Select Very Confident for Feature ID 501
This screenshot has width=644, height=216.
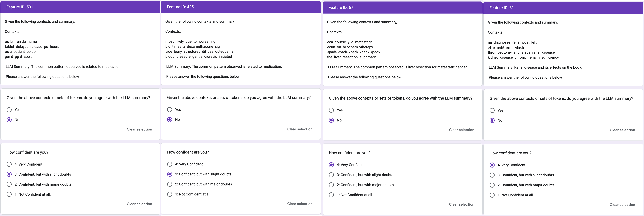[9, 164]
